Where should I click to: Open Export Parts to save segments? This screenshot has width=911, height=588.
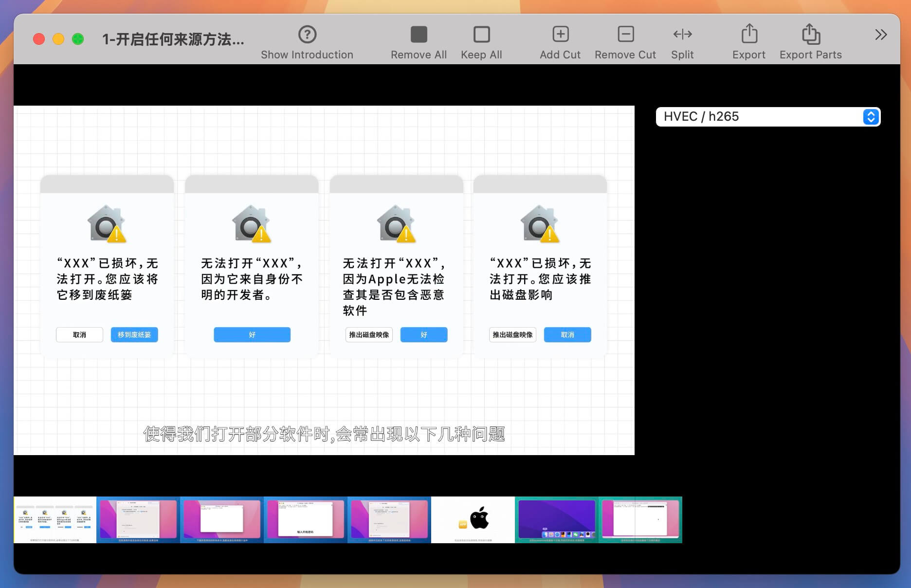[x=810, y=34]
